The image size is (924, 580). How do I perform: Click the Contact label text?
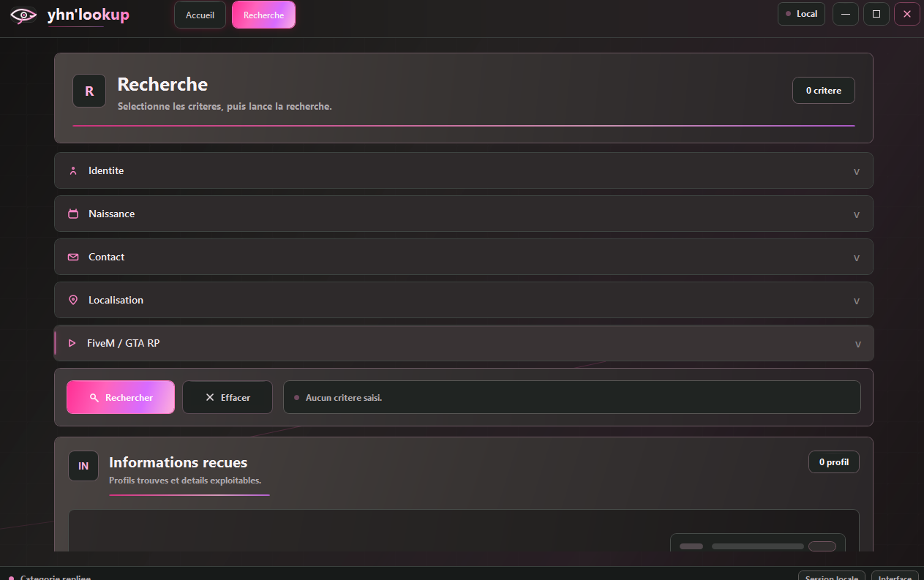(106, 257)
